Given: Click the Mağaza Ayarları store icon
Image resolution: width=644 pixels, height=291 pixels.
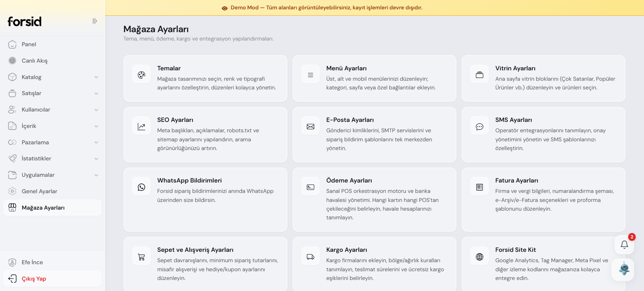Looking at the screenshot, I should (12, 208).
